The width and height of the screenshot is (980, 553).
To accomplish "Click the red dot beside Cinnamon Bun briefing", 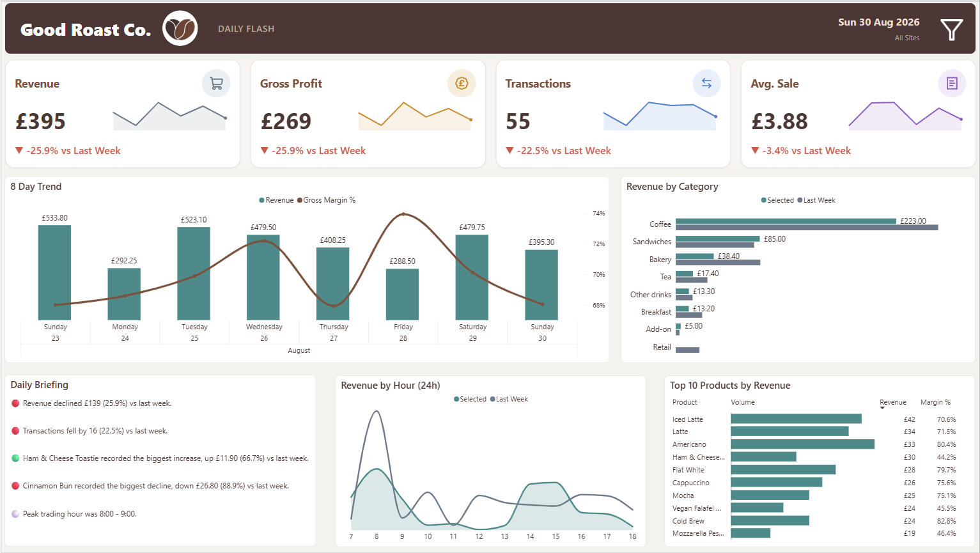I will pos(15,486).
